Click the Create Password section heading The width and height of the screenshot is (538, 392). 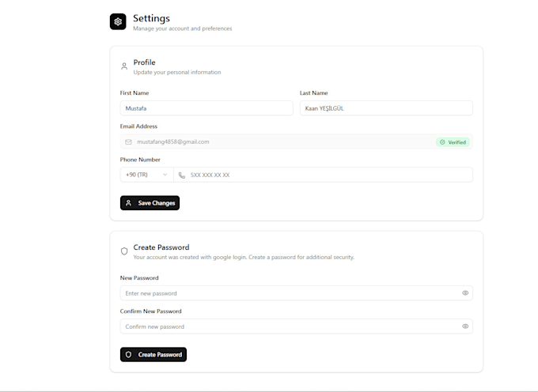click(161, 247)
